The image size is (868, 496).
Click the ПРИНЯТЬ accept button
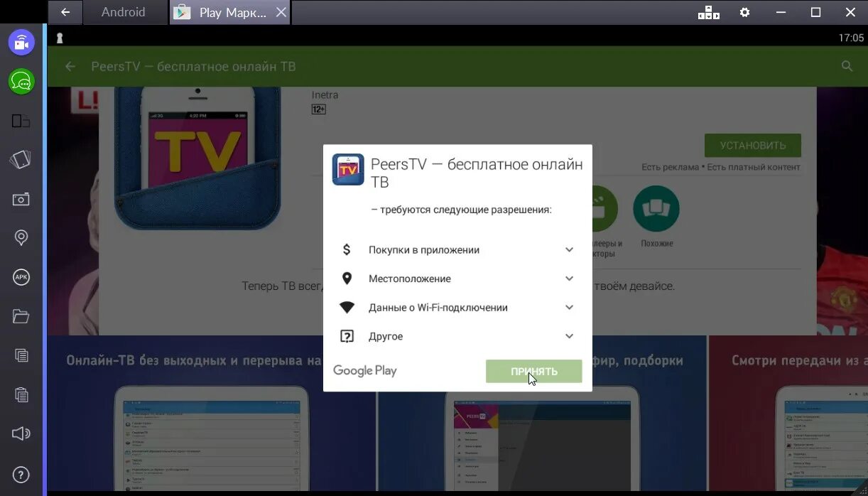(533, 371)
